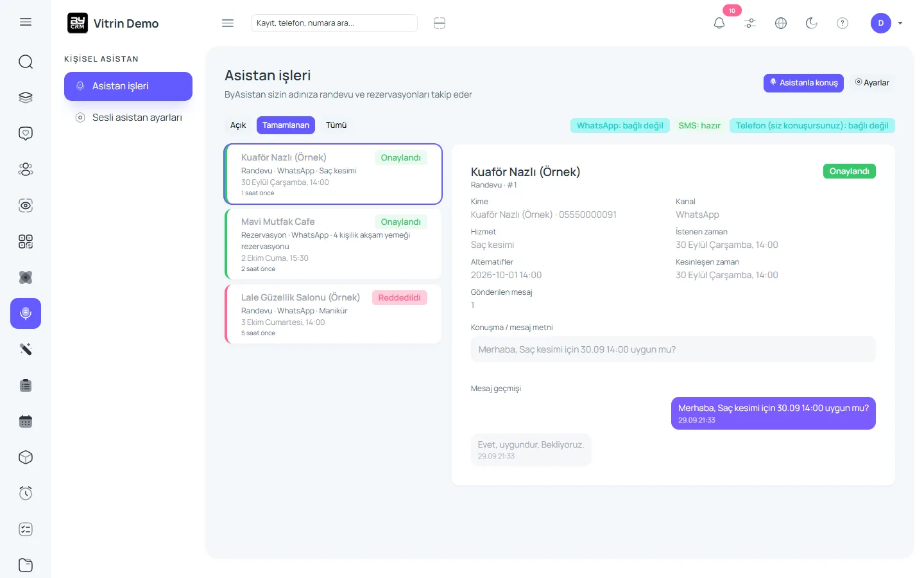Toggle the main menu hamburger at top-left
The image size is (924, 578).
26,22
